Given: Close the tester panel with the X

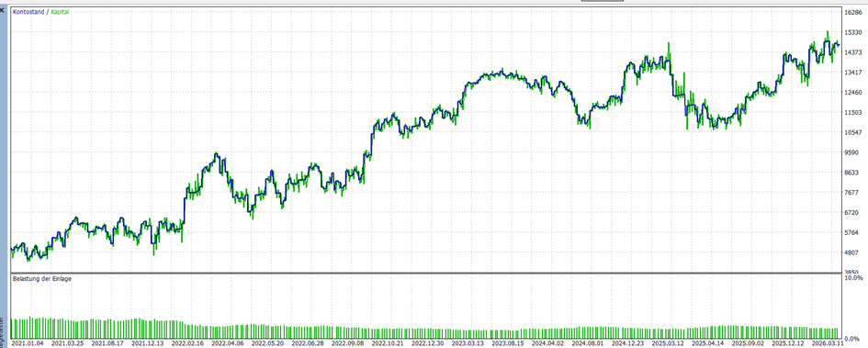Looking at the screenshot, I should [2, 9].
